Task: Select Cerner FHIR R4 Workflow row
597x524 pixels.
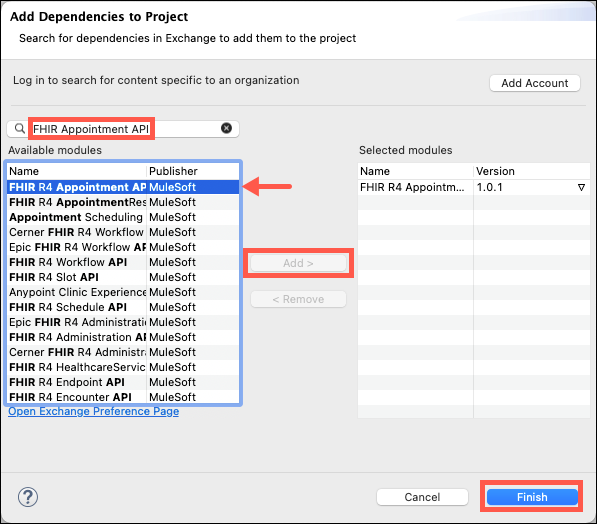Action: click(x=123, y=232)
